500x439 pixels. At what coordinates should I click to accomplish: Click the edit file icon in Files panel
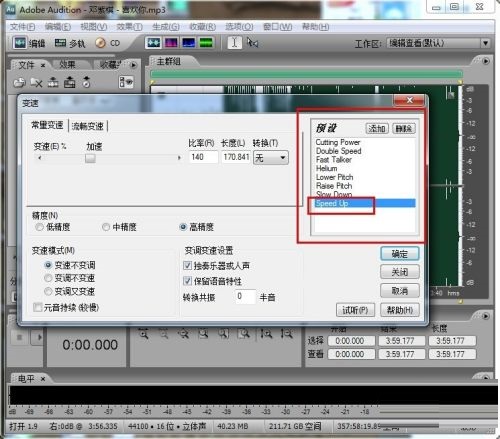tap(69, 82)
